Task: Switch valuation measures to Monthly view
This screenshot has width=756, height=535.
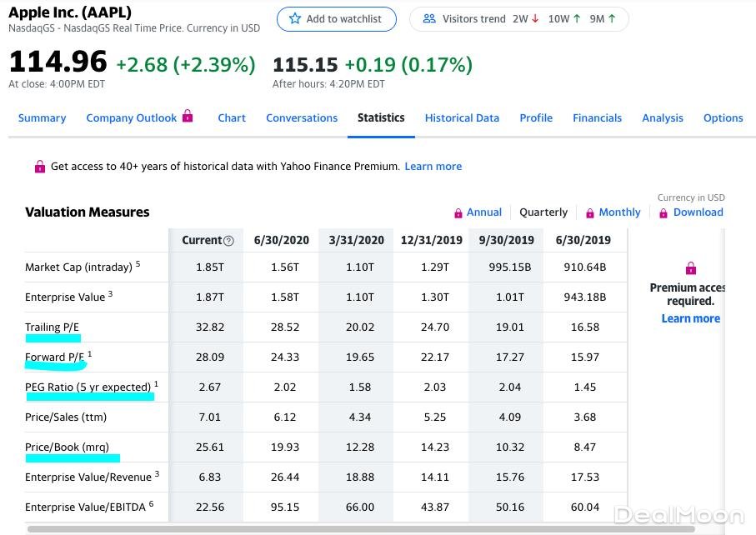Action: click(619, 212)
